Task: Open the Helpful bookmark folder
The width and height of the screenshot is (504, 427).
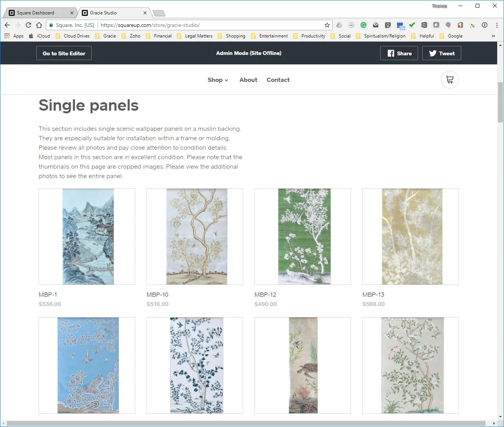Action: coord(423,36)
